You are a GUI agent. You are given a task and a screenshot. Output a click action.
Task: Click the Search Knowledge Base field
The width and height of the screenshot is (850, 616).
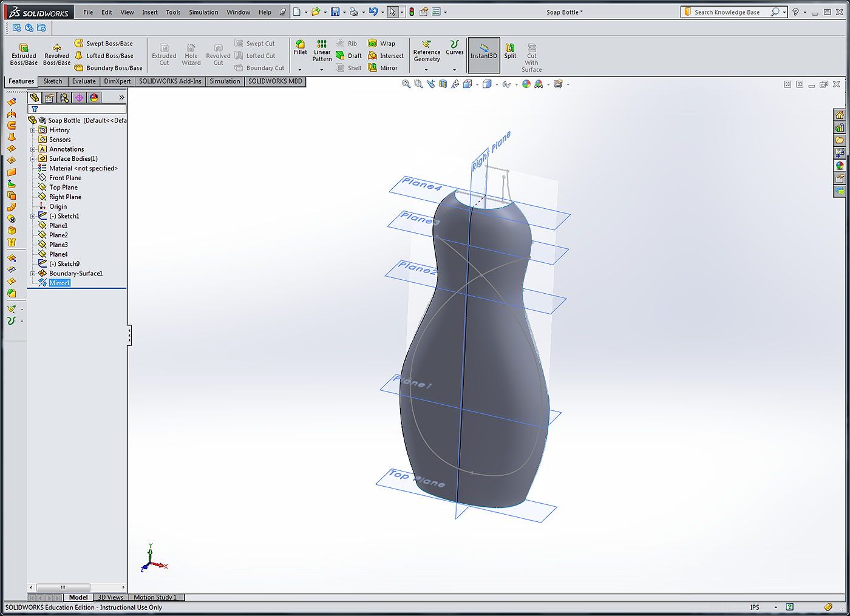click(727, 12)
